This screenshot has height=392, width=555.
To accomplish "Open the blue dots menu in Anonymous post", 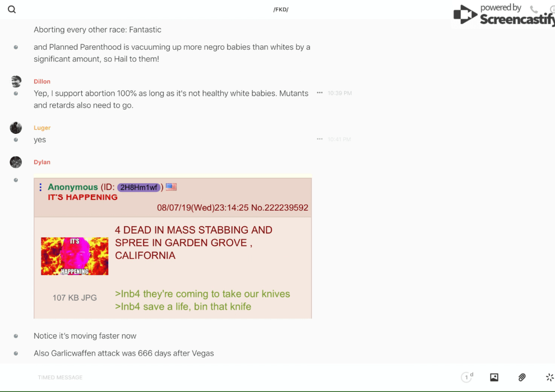I will pos(40,187).
